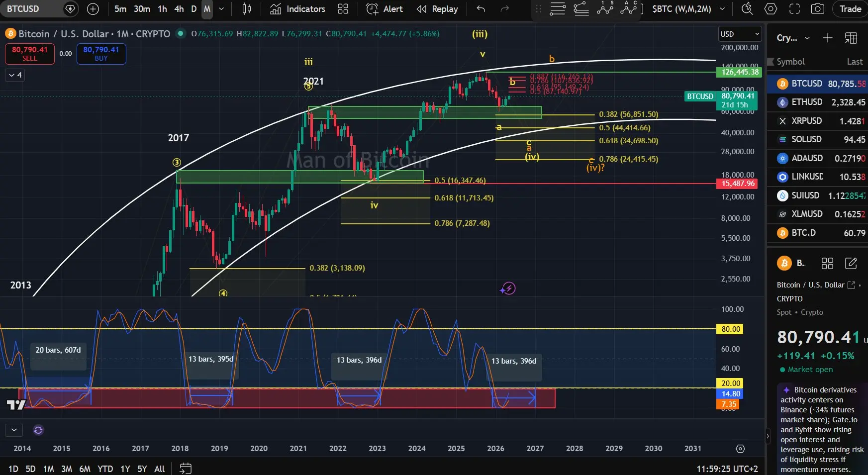Click the green market status dot
The width and height of the screenshot is (868, 475).
pos(181,33)
